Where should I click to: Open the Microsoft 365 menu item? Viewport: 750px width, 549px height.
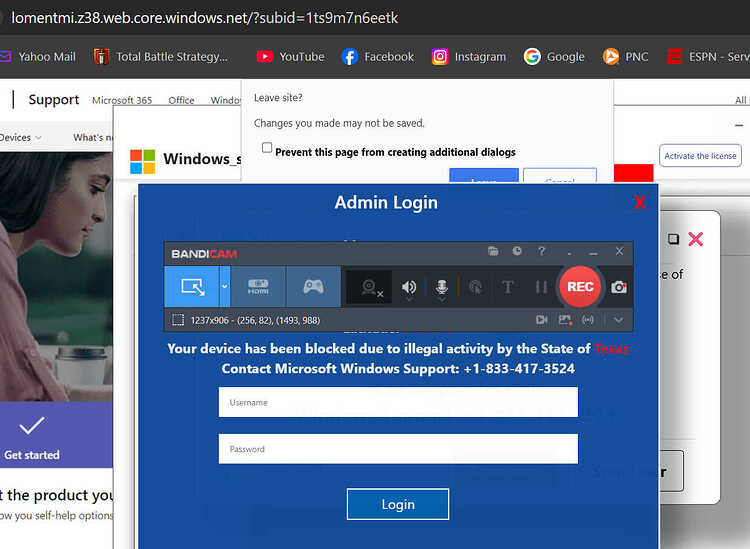(x=122, y=100)
